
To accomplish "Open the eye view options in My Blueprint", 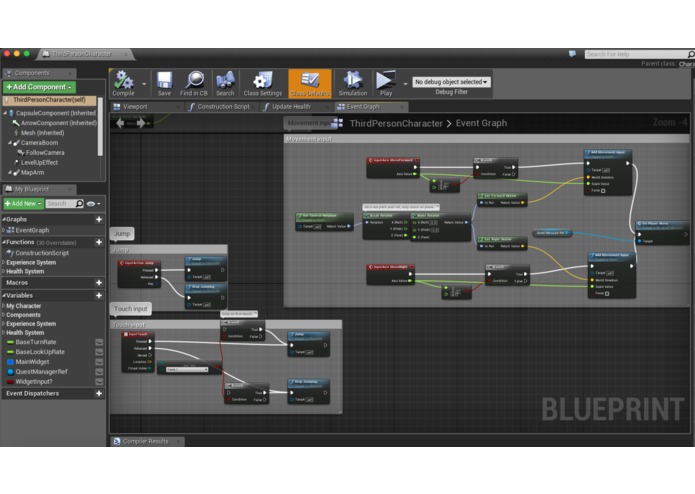I will 94,204.
